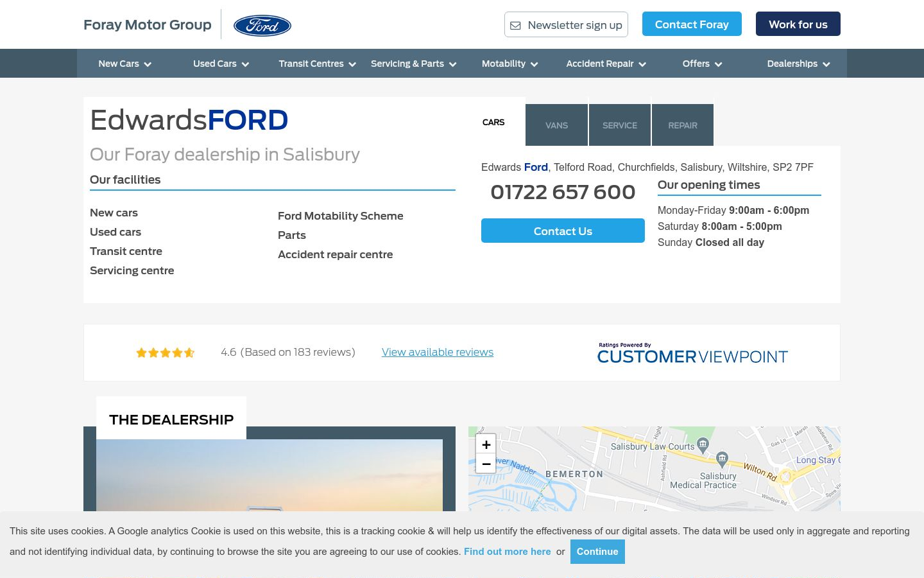Viewport: 924px width, 578px height.
Task: Click Ford Motability Scheme facility
Action: [x=341, y=216]
